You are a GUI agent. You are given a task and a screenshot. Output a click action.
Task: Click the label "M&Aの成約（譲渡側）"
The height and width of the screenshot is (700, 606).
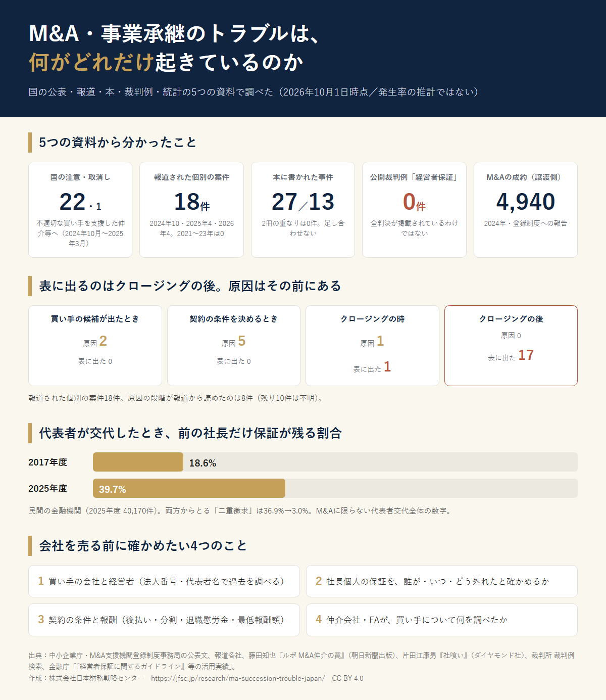(525, 177)
